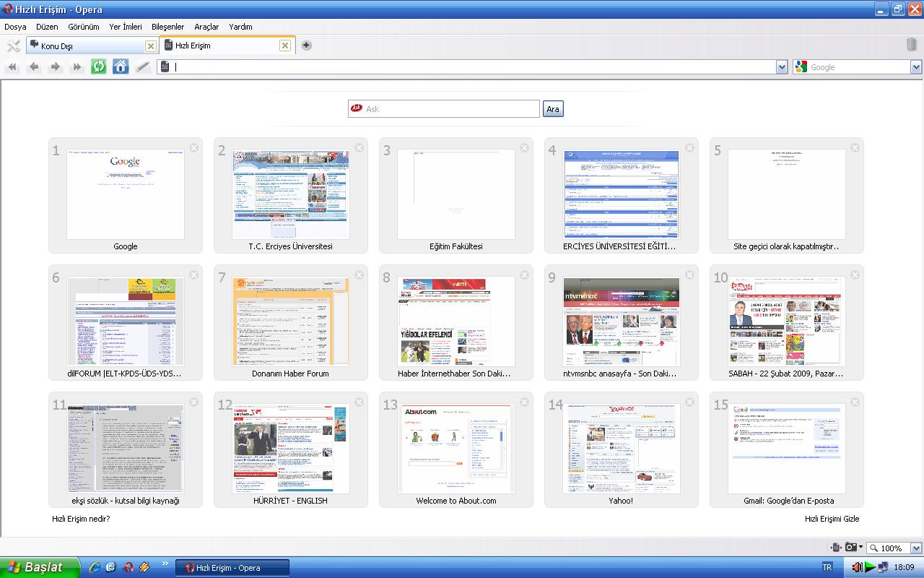Expand the address bar dropdown

pos(782,67)
